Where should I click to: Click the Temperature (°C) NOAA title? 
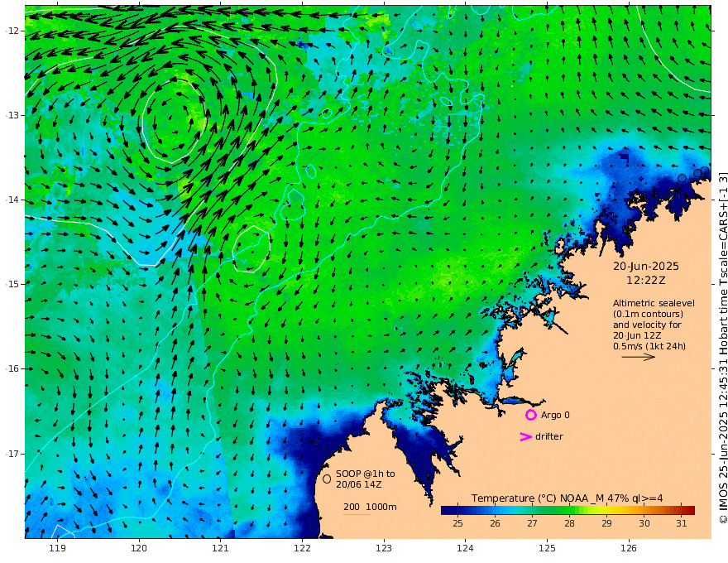click(567, 498)
